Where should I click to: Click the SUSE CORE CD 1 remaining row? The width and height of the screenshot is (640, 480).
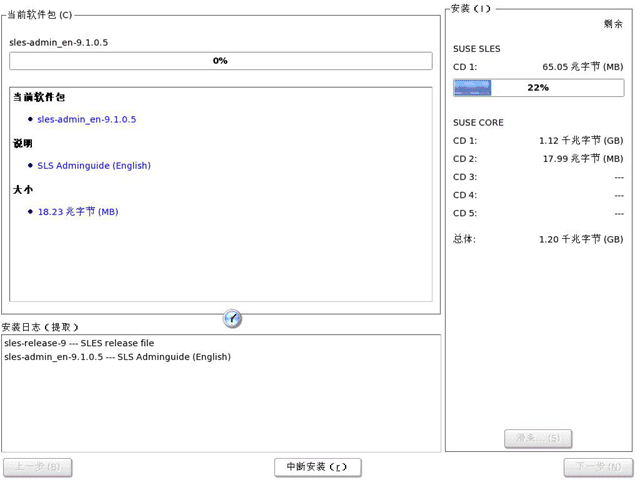point(538,141)
